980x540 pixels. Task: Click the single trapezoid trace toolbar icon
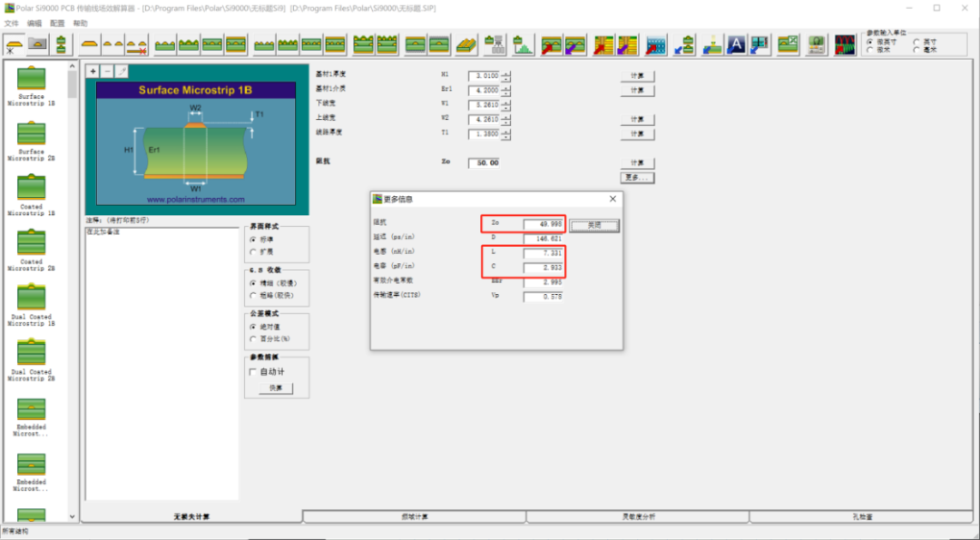tap(91, 45)
